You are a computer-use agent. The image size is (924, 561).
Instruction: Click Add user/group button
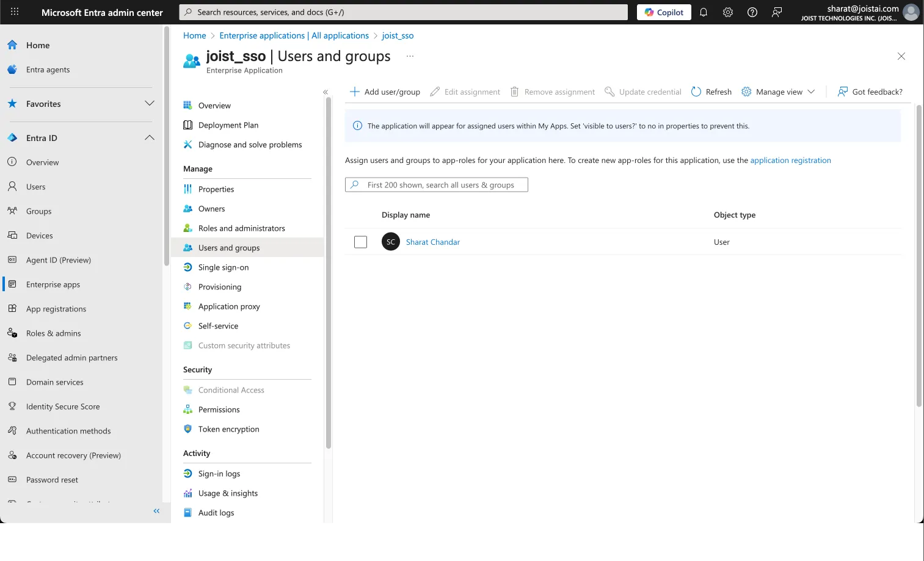[385, 92]
